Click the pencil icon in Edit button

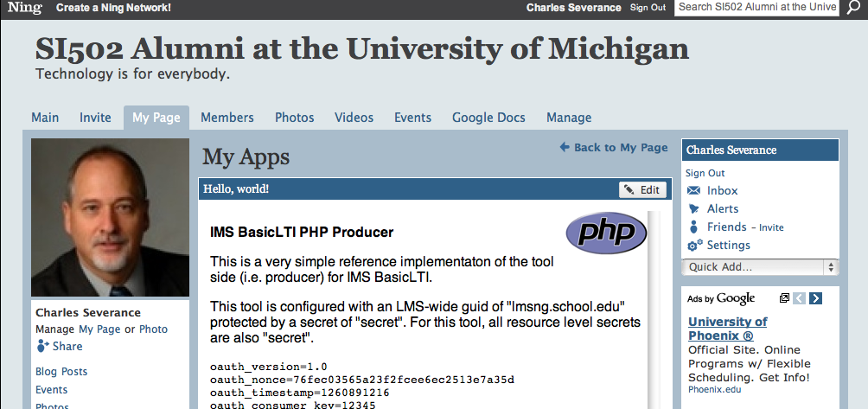click(x=629, y=190)
